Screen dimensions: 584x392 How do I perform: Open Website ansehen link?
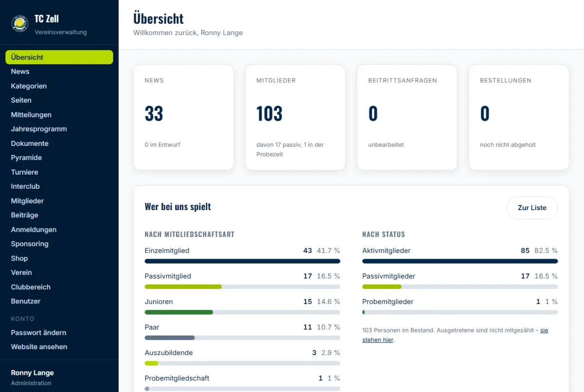pos(59,347)
